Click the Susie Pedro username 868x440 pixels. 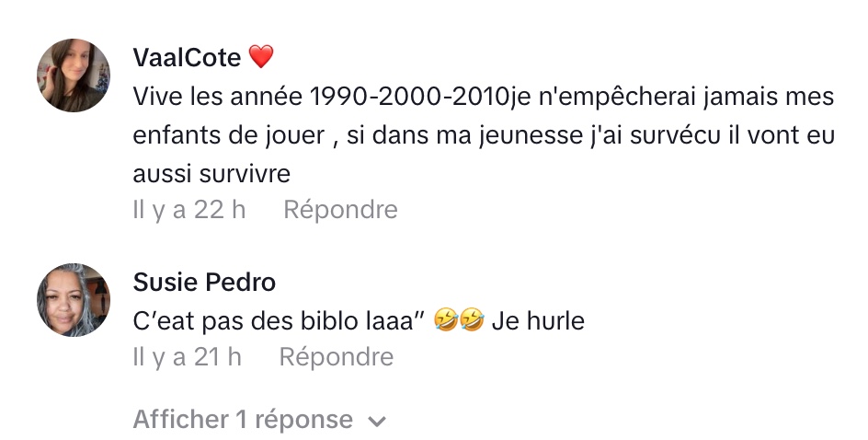point(204,282)
